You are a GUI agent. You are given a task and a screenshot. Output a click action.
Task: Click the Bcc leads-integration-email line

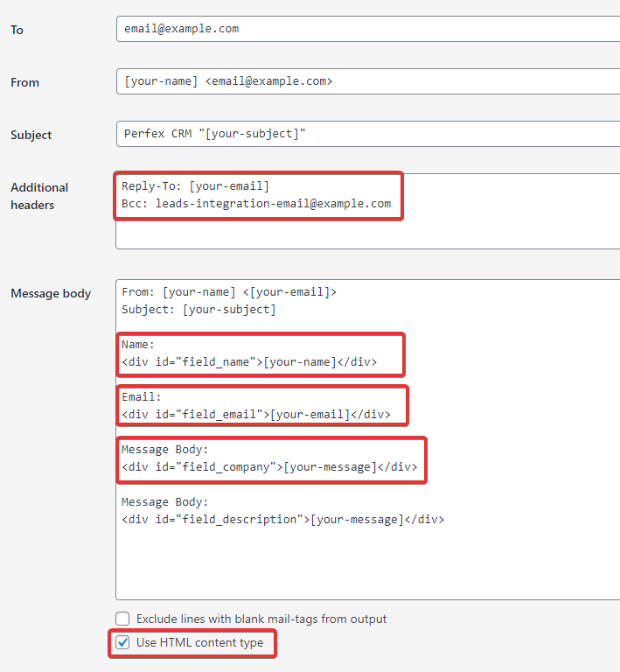pyautogui.click(x=256, y=204)
